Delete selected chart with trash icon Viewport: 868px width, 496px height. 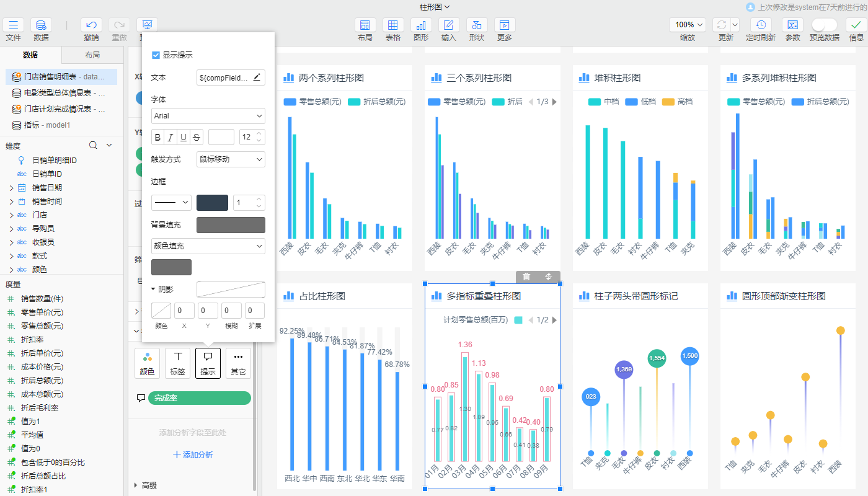pyautogui.click(x=526, y=277)
